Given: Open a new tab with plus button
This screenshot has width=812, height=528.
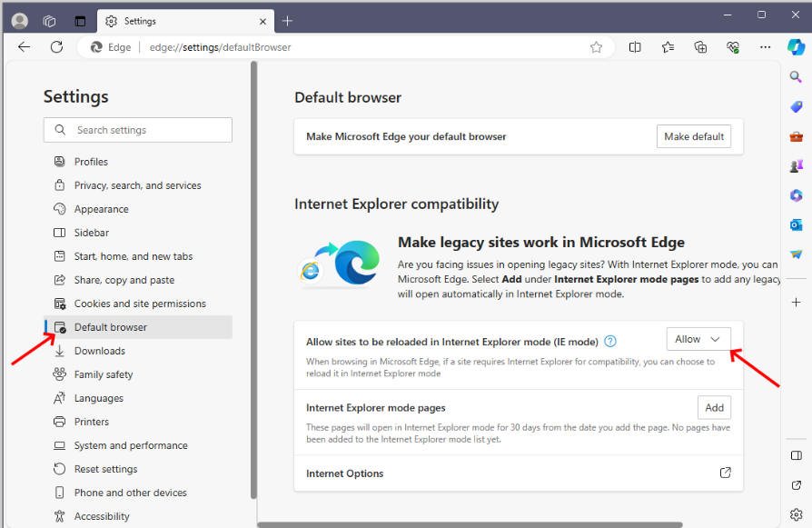Looking at the screenshot, I should click(287, 21).
